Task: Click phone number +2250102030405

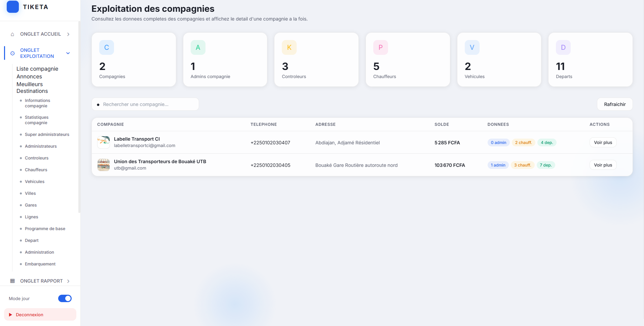Action: (270, 165)
